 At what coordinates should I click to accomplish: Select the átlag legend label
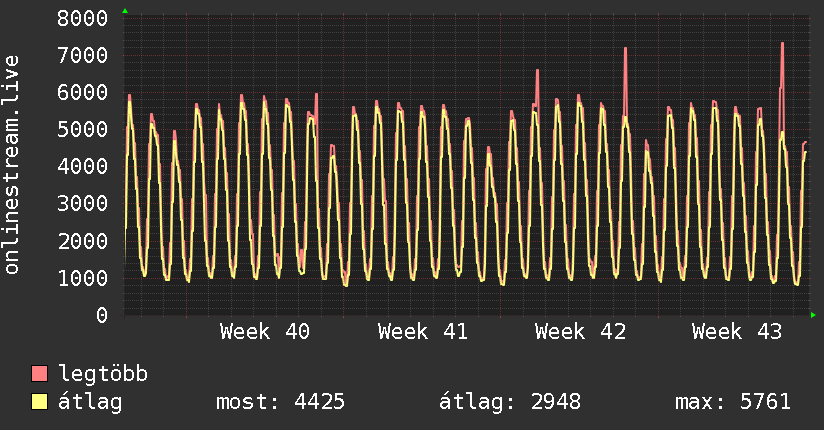(90, 402)
